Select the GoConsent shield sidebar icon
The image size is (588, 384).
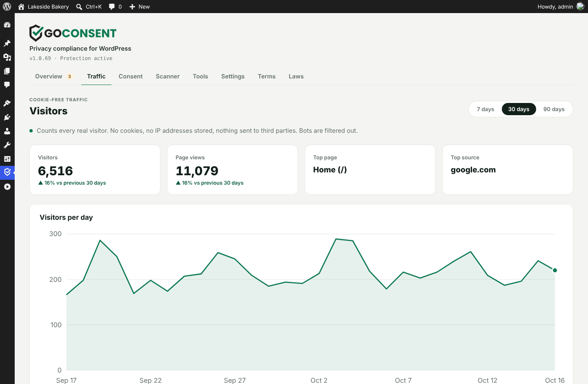(x=7, y=172)
